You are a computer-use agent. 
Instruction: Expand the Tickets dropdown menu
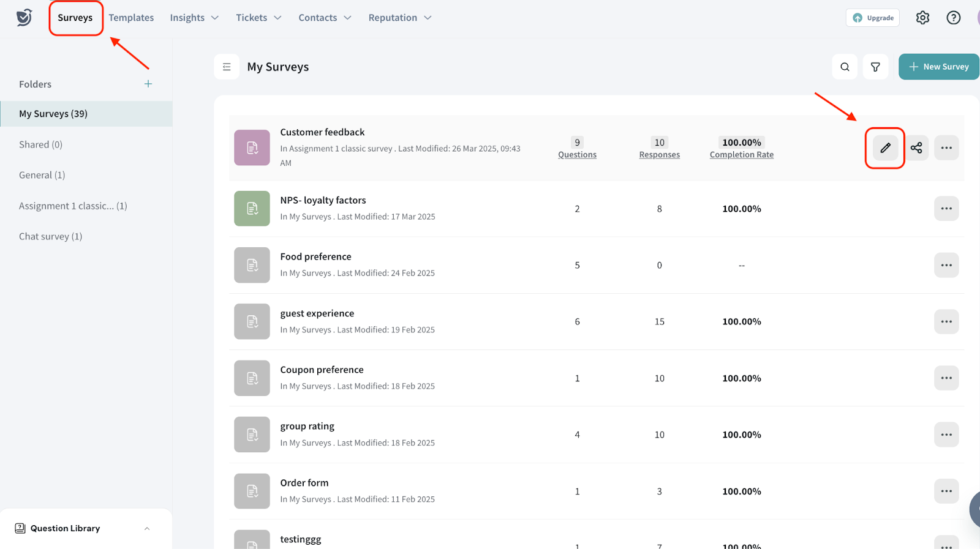click(258, 18)
